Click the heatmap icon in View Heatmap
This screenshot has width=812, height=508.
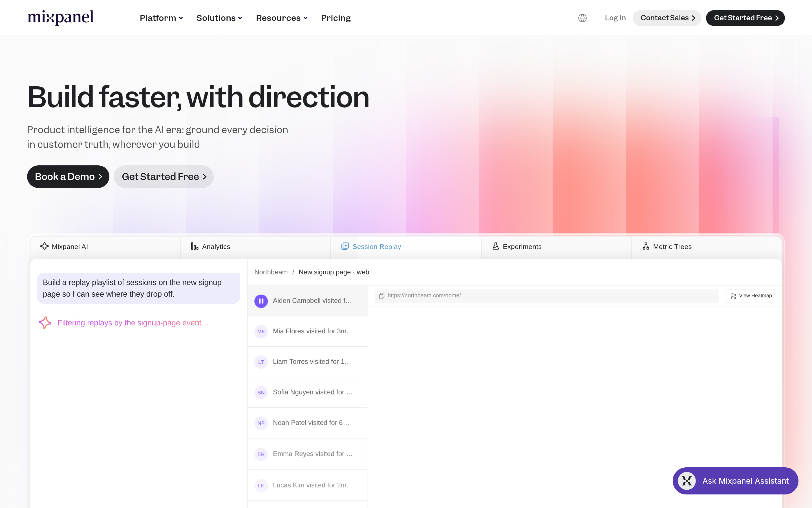[x=733, y=296]
